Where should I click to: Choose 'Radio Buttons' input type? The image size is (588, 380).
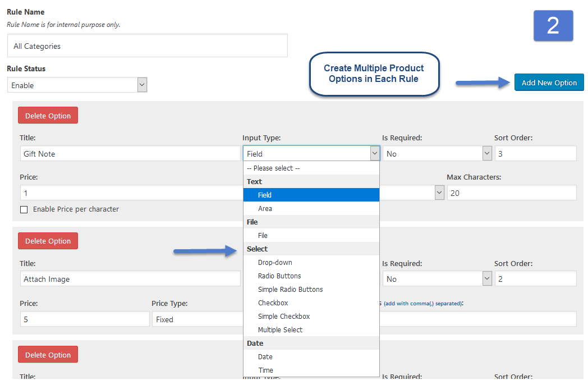point(279,276)
